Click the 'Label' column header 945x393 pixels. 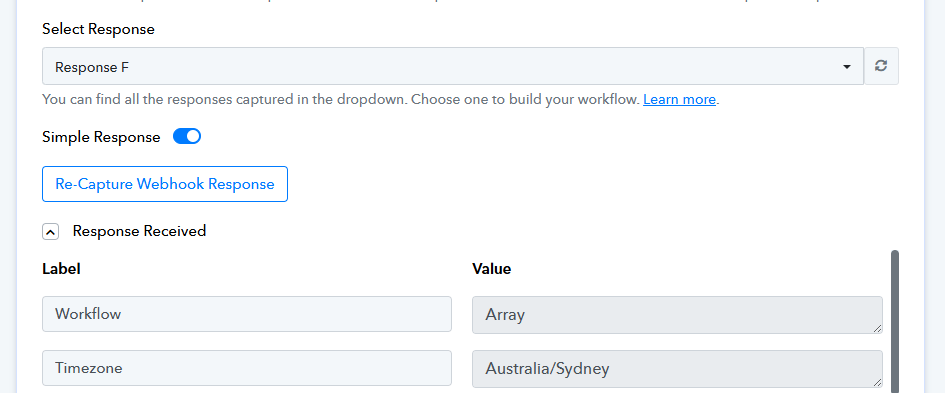61,269
